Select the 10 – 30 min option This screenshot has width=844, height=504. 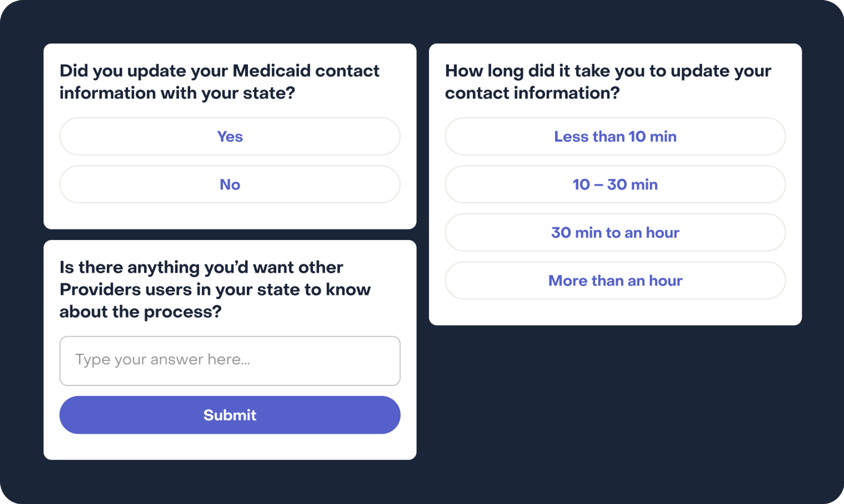(x=615, y=184)
